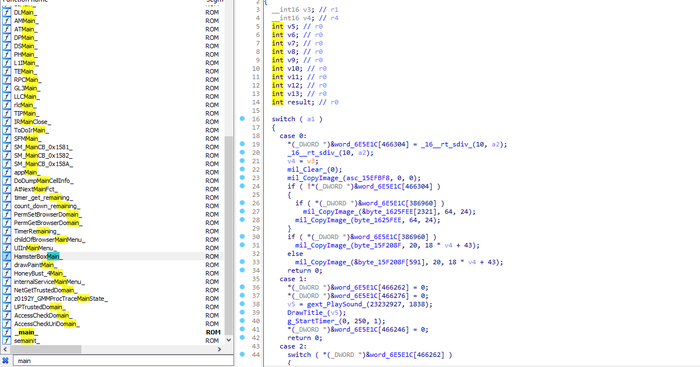
Task: Click function icon beside DLMain_
Action: (7, 13)
